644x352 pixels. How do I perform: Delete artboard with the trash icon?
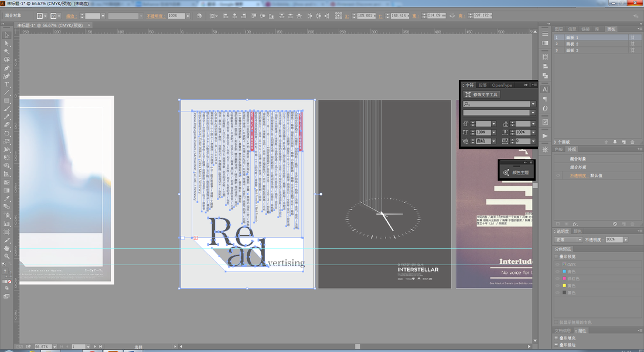click(633, 142)
